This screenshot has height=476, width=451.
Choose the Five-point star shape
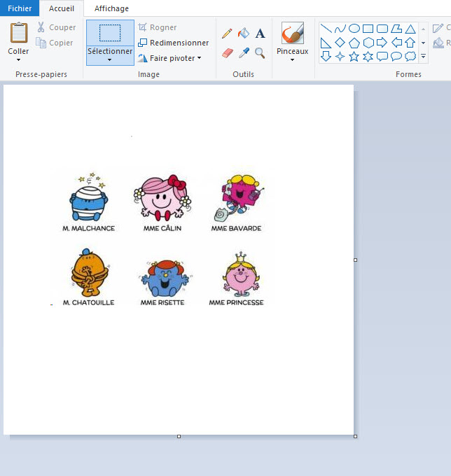[x=354, y=57]
